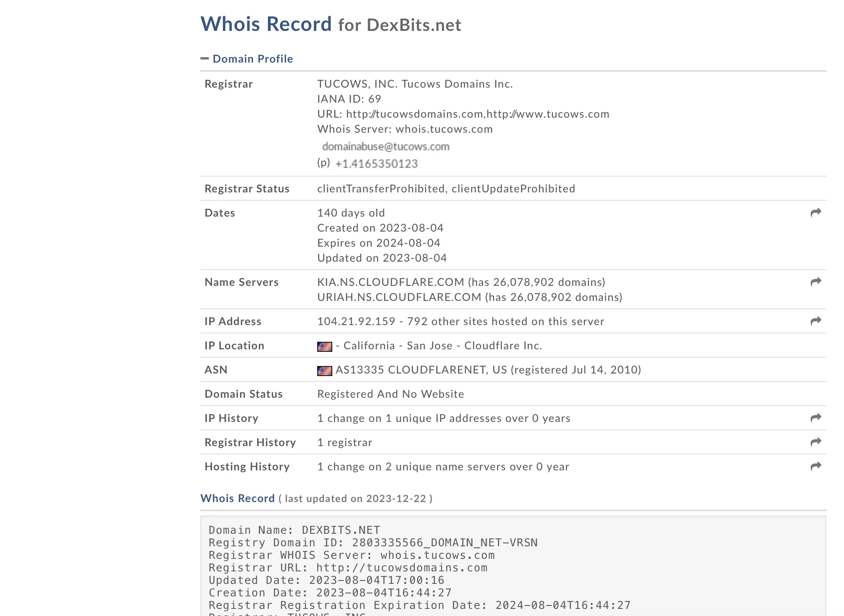Click the clientTransferProhibited status text
The height and width of the screenshot is (616, 844).
pyautogui.click(x=381, y=189)
